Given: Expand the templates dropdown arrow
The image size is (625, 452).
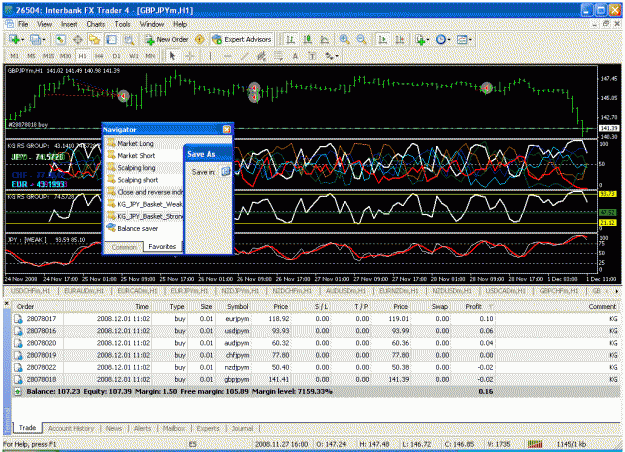Looking at the screenshot, I should [x=470, y=39].
